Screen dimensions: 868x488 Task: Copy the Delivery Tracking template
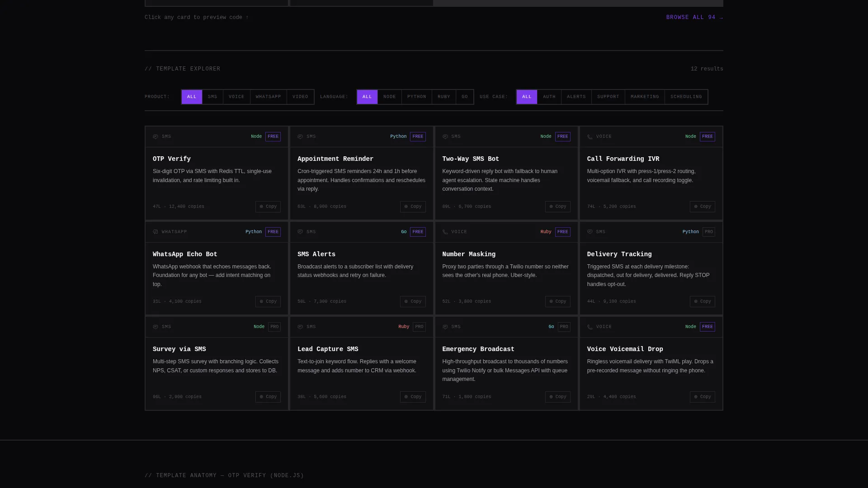tap(703, 301)
